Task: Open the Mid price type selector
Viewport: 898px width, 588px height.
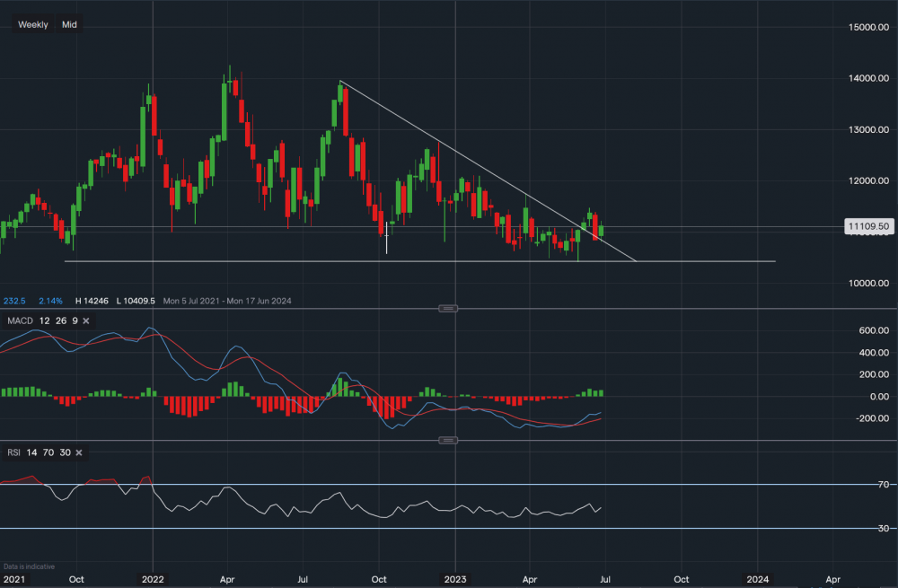Action: pos(69,24)
